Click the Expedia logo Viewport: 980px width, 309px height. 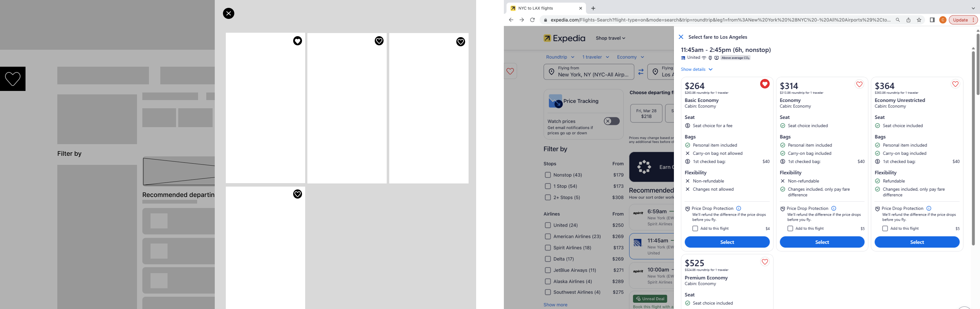point(564,38)
